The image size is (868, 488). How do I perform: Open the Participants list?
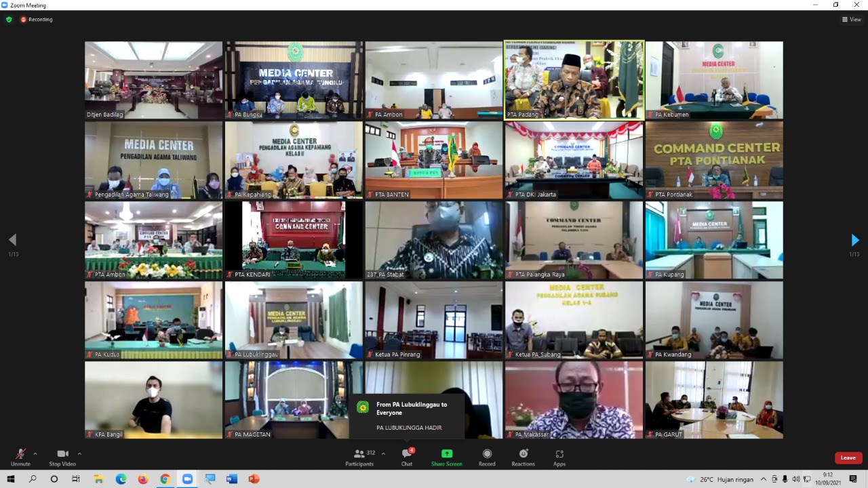[x=359, y=457]
